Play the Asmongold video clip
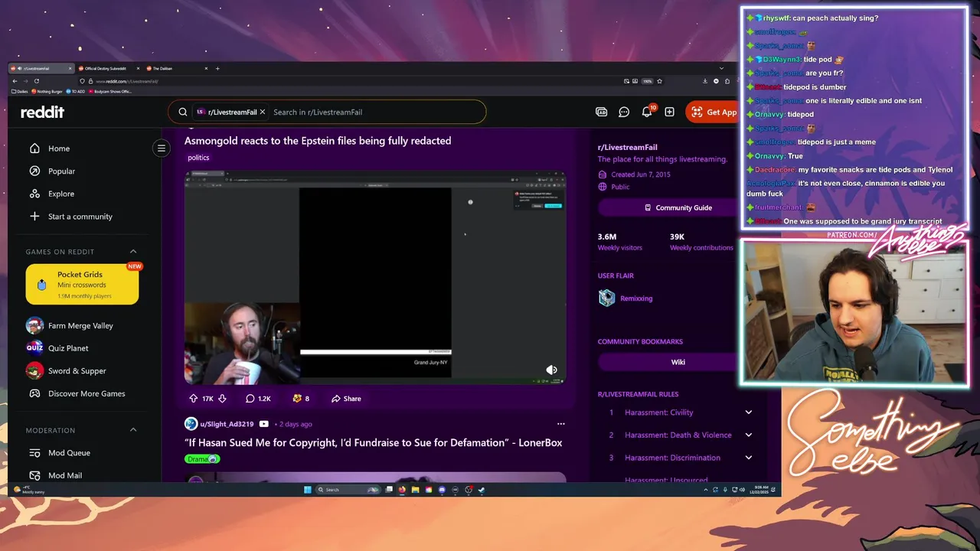Screen dimensions: 980x551 click(x=375, y=278)
